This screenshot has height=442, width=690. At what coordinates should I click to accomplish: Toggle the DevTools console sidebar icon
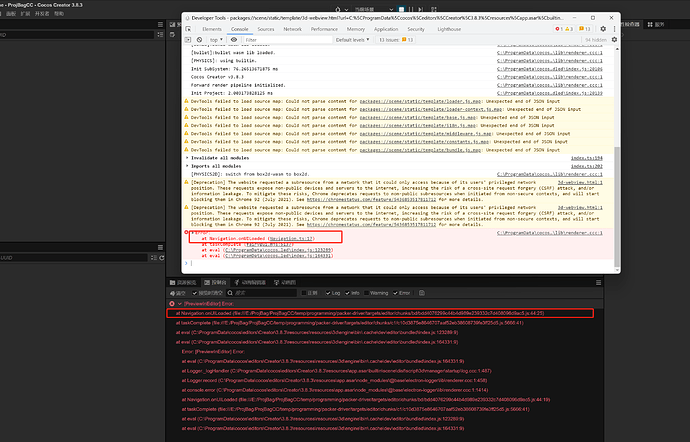coord(188,40)
